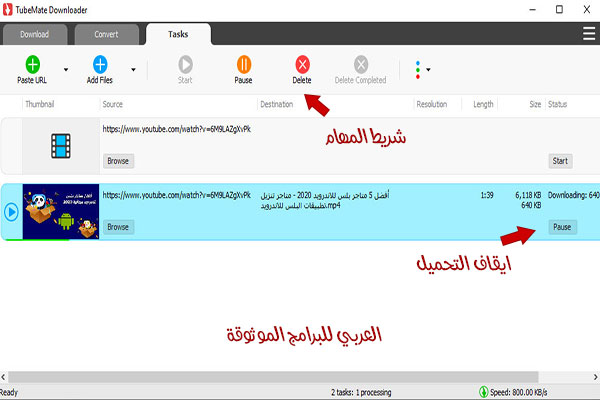Image resolution: width=600 pixels, height=400 pixels.
Task: Click the Downloading status text
Action: 574,195
